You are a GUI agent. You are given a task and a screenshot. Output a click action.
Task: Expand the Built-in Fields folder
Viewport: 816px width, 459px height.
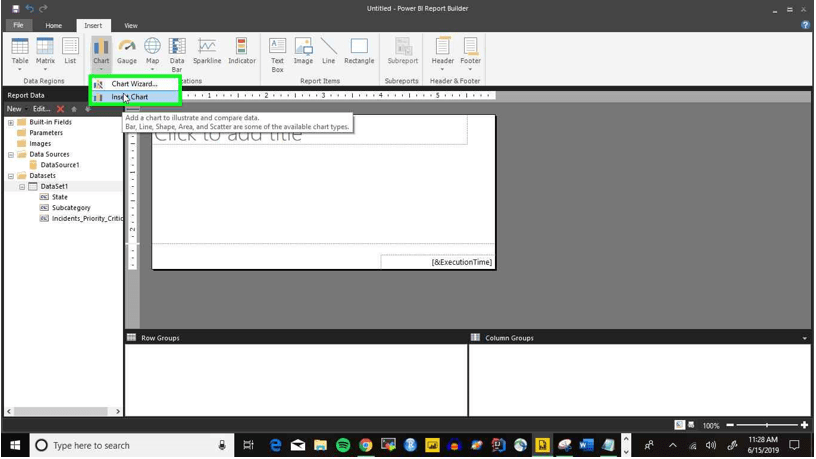pos(10,122)
